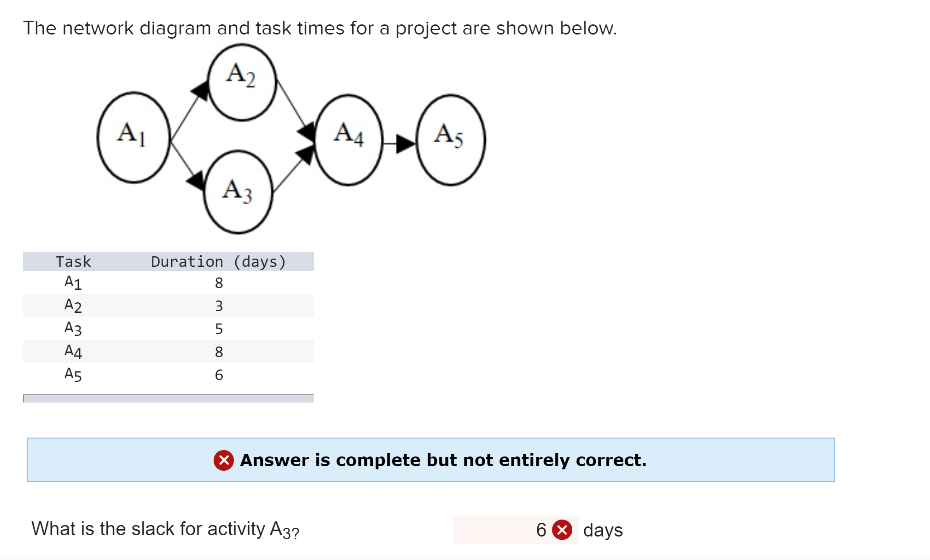Click the A5 node in the diagram
The width and height of the screenshot is (930, 560).
449,137
